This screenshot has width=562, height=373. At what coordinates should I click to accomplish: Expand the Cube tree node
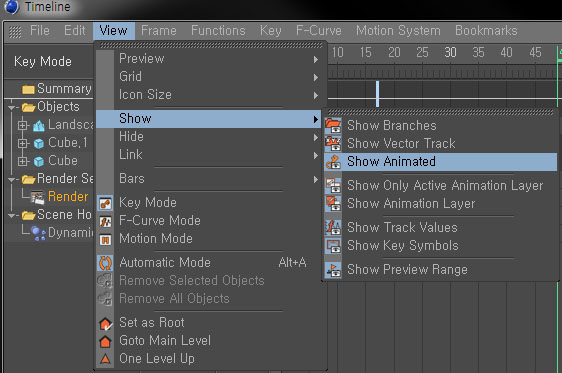point(23,161)
